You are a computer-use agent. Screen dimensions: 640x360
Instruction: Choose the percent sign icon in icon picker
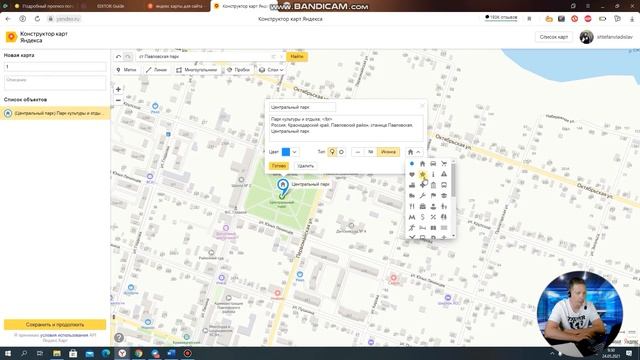[433, 217]
